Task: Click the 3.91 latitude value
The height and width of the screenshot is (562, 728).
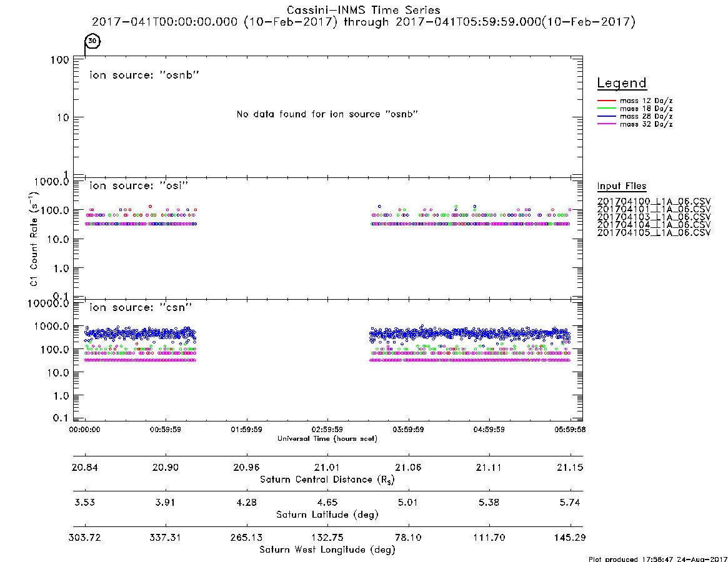Action: [166, 503]
